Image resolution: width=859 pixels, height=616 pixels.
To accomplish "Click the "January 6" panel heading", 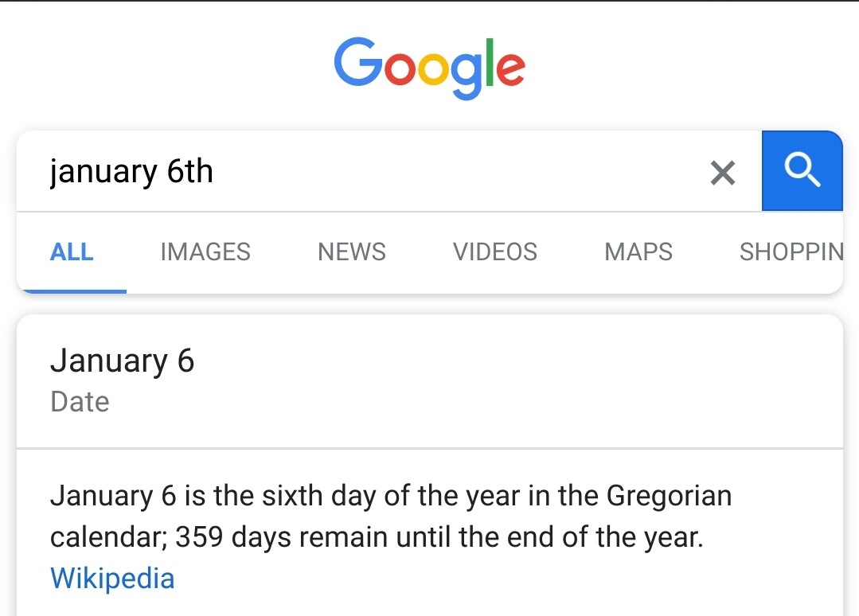I will (x=123, y=361).
